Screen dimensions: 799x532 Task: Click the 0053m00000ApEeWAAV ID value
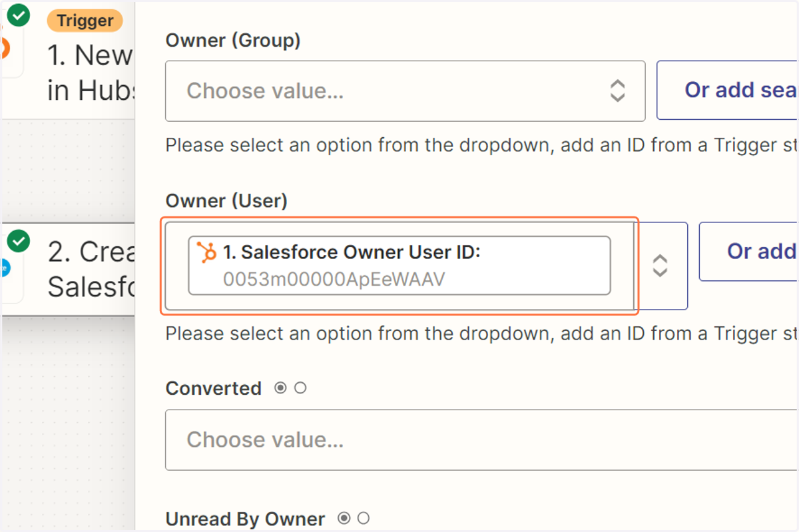334,280
